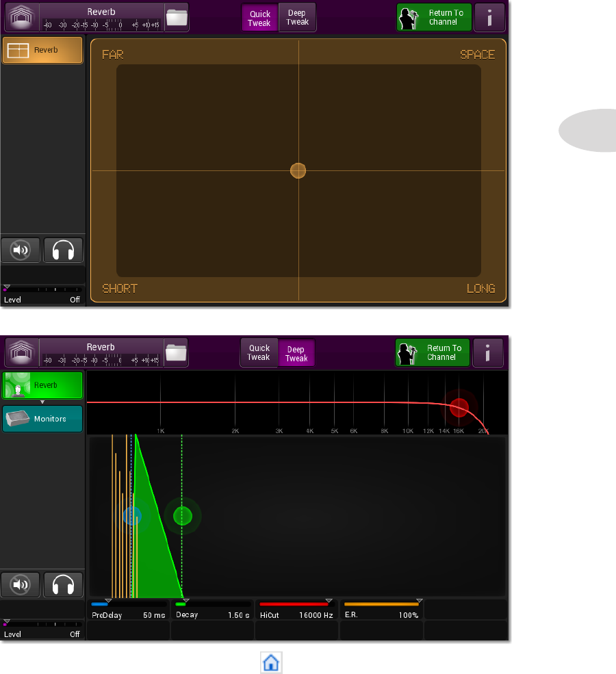Open the info button in the bottom panel

click(x=487, y=352)
